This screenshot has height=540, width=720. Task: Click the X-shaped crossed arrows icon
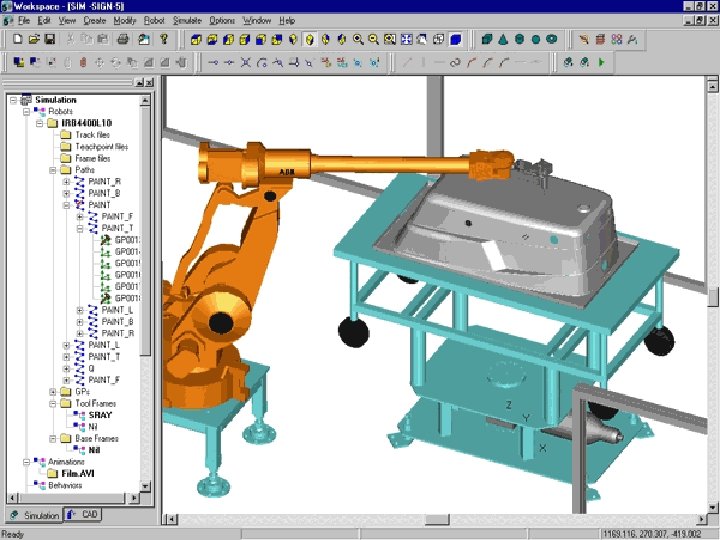[246, 62]
